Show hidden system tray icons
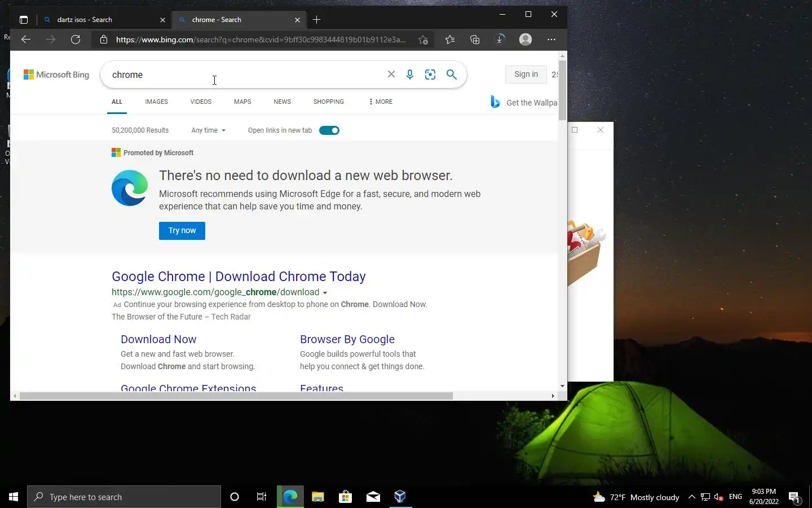Image resolution: width=812 pixels, height=508 pixels. [692, 497]
